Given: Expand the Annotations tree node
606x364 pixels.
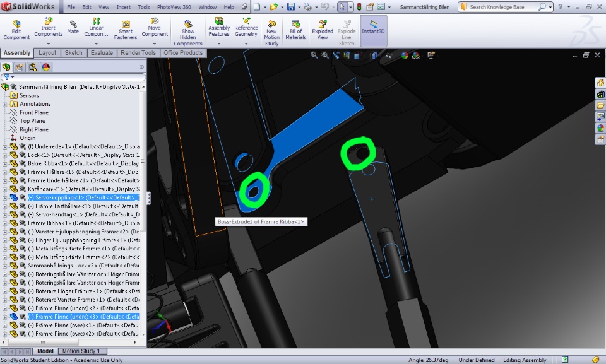Looking at the screenshot, I should [x=4, y=104].
